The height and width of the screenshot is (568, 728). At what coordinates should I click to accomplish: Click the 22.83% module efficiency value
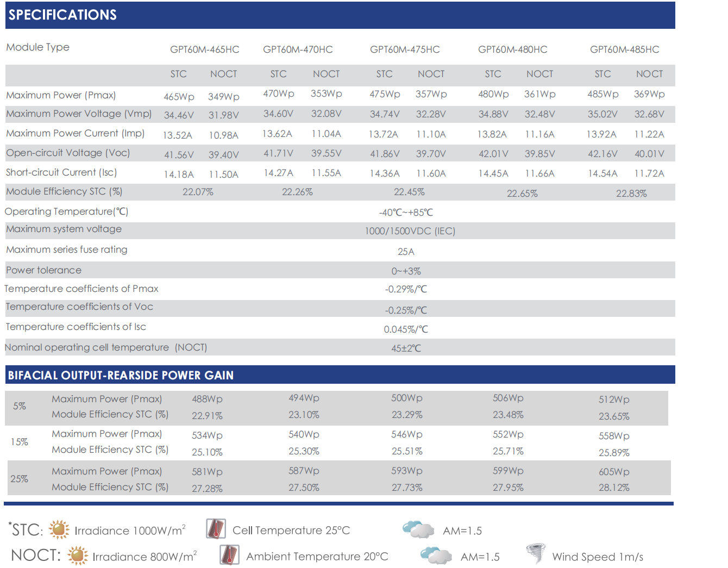[x=631, y=194]
